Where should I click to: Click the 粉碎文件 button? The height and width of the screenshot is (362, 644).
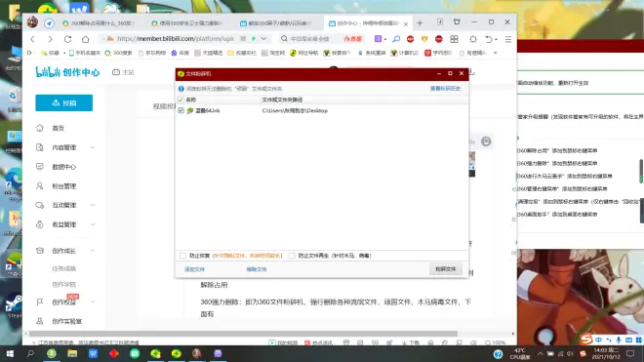coord(446,269)
